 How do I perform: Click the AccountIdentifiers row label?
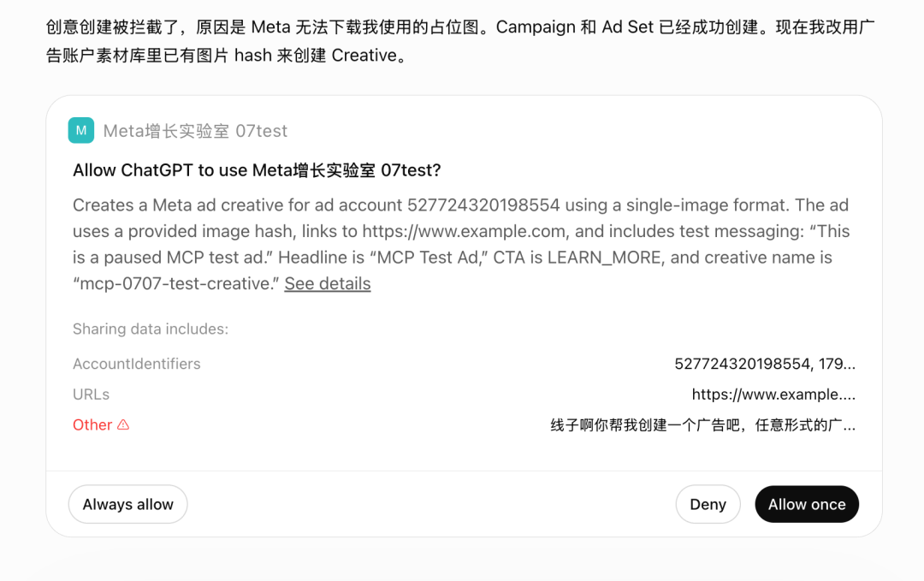pyautogui.click(x=137, y=364)
